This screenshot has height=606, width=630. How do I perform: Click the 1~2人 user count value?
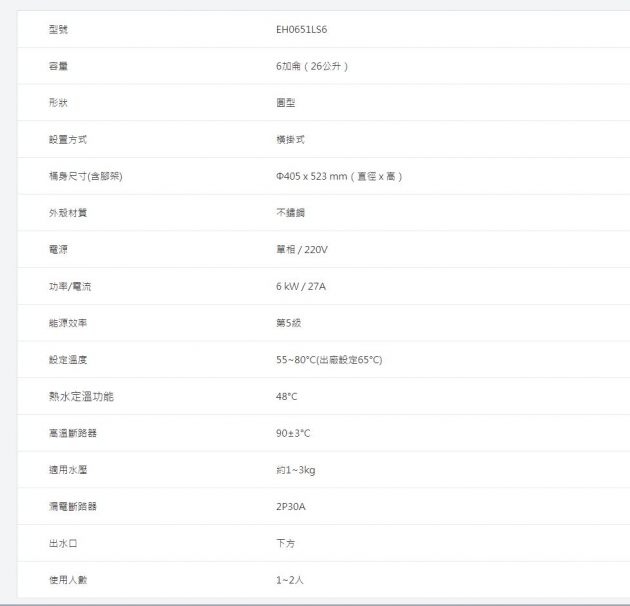(x=289, y=580)
